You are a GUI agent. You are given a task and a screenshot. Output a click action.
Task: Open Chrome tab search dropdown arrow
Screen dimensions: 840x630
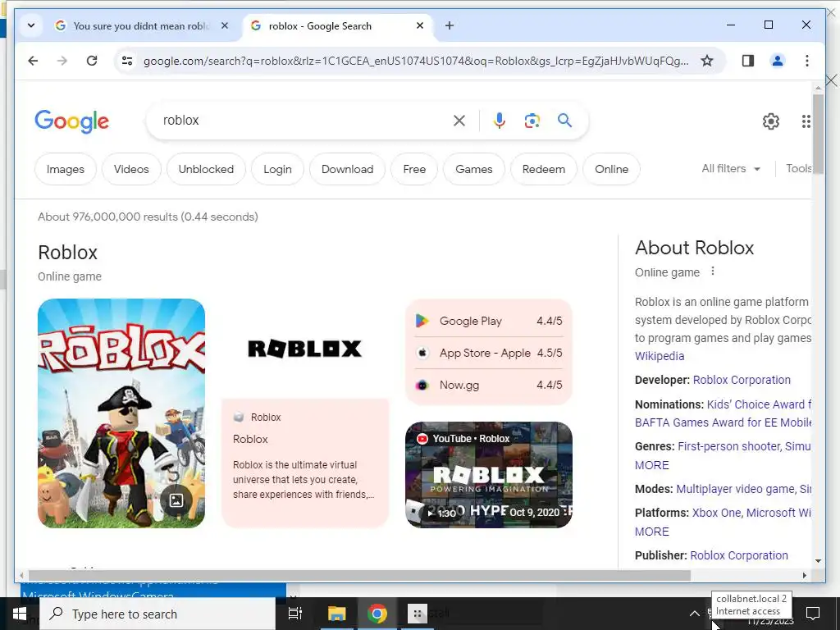coord(31,25)
